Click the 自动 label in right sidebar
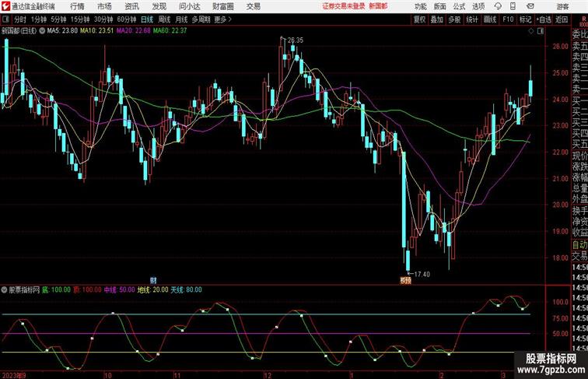This screenshot has width=588, height=379. click(x=579, y=244)
